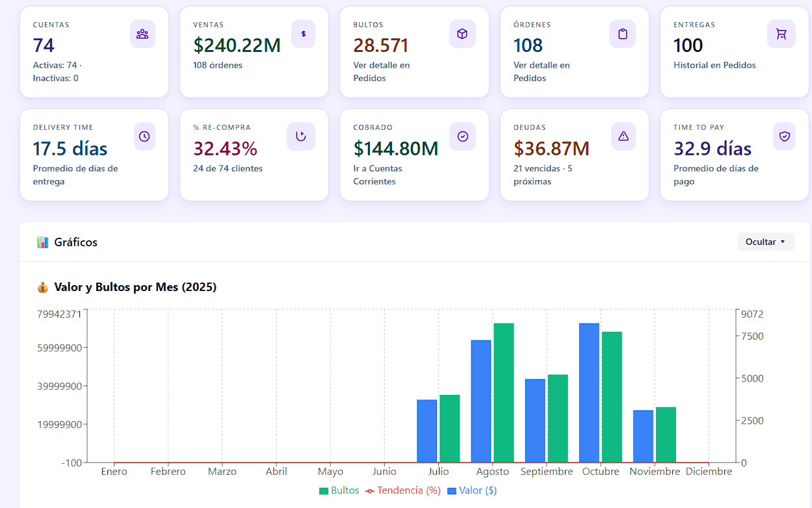Toggle Valor ($) series in chart legend

472,490
